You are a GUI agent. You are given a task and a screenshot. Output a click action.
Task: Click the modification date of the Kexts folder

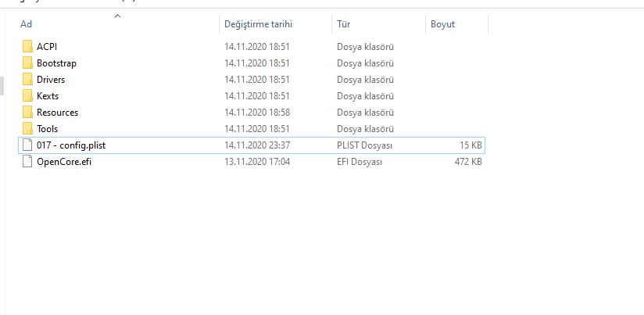tap(257, 96)
